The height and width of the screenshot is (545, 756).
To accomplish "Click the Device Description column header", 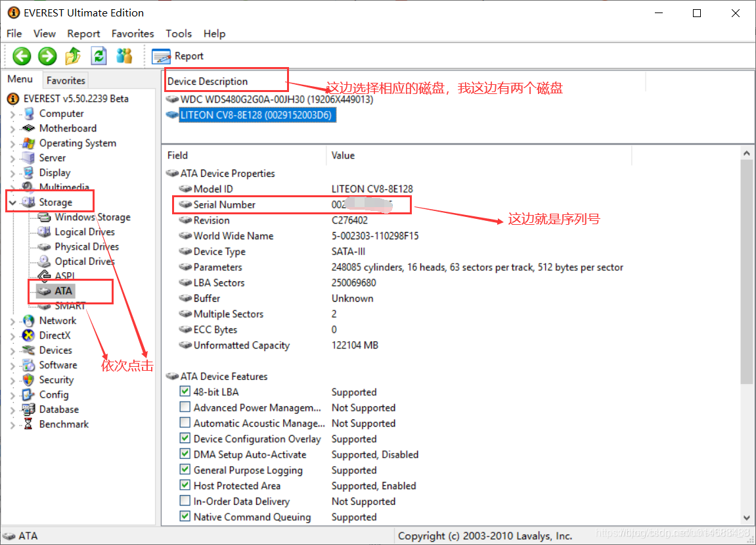I will coord(208,82).
